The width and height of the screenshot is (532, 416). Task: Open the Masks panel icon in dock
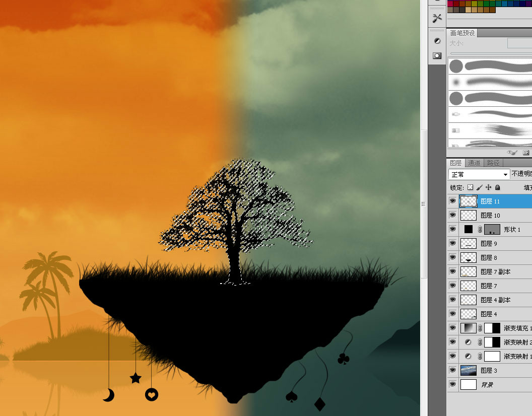click(x=437, y=55)
